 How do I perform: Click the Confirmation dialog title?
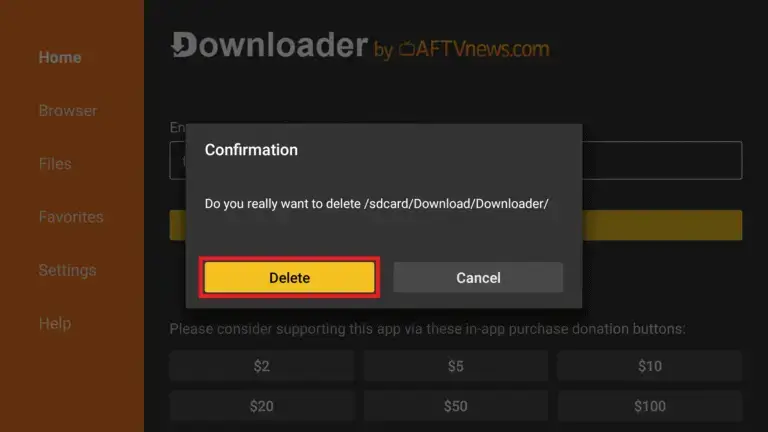point(251,149)
